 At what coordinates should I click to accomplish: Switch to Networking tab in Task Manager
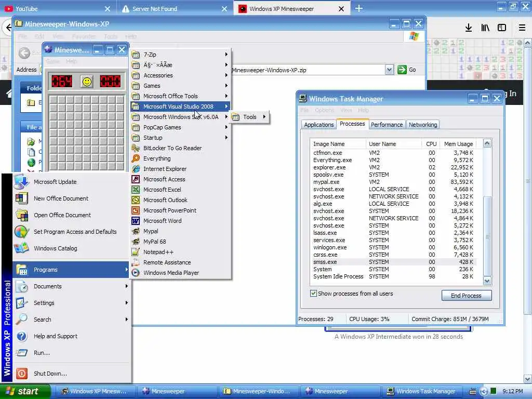pyautogui.click(x=423, y=125)
